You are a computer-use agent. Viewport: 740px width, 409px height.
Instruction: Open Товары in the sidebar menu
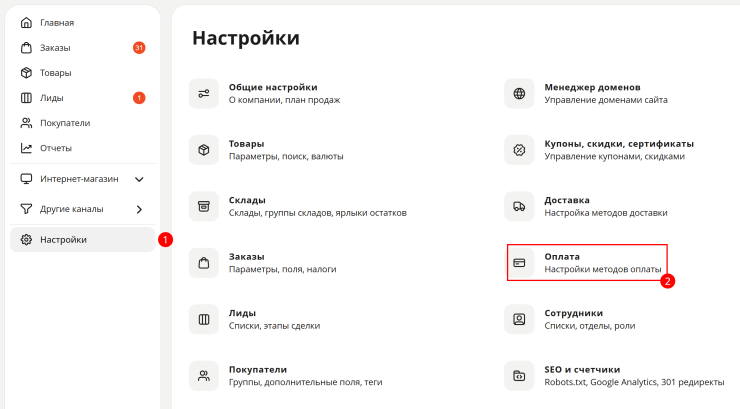point(56,73)
